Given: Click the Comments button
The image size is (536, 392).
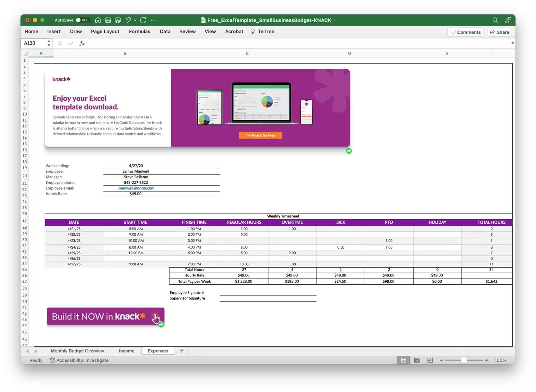Looking at the screenshot, I should click(465, 32).
